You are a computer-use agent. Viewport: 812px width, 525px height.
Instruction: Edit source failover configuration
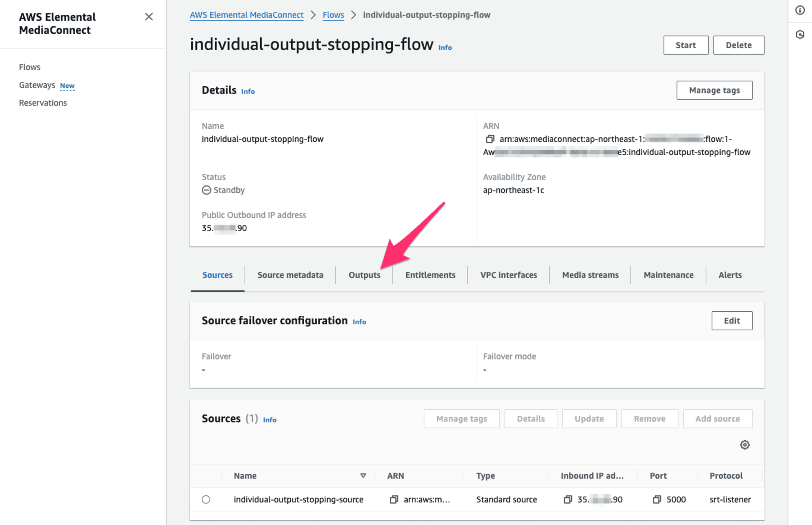click(732, 321)
